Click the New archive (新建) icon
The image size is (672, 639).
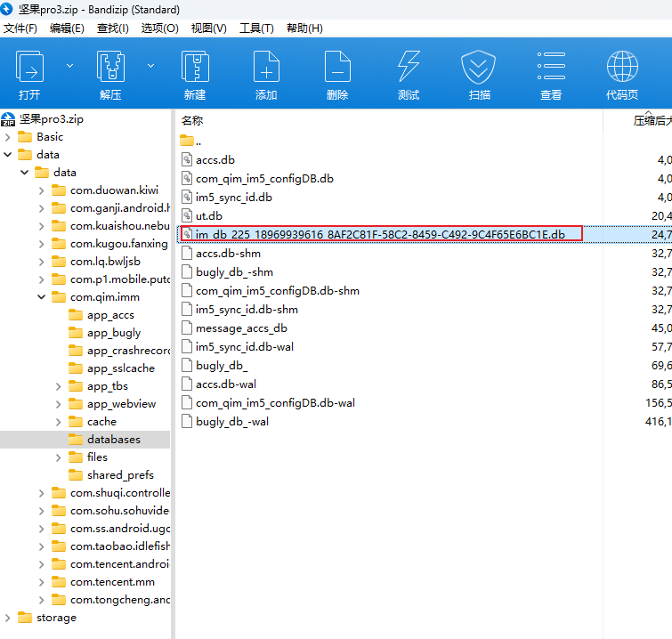point(195,67)
